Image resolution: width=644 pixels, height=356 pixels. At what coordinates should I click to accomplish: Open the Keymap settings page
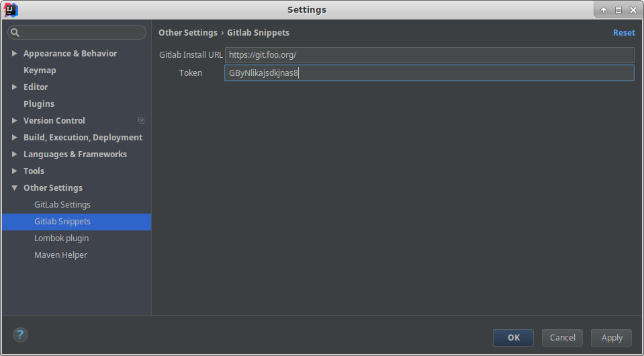pos(40,71)
